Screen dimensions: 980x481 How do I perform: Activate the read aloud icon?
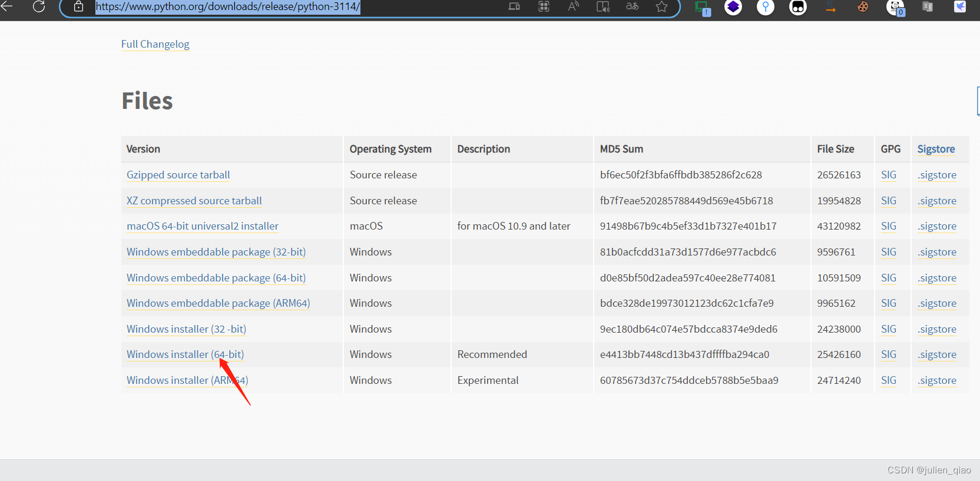tap(573, 6)
